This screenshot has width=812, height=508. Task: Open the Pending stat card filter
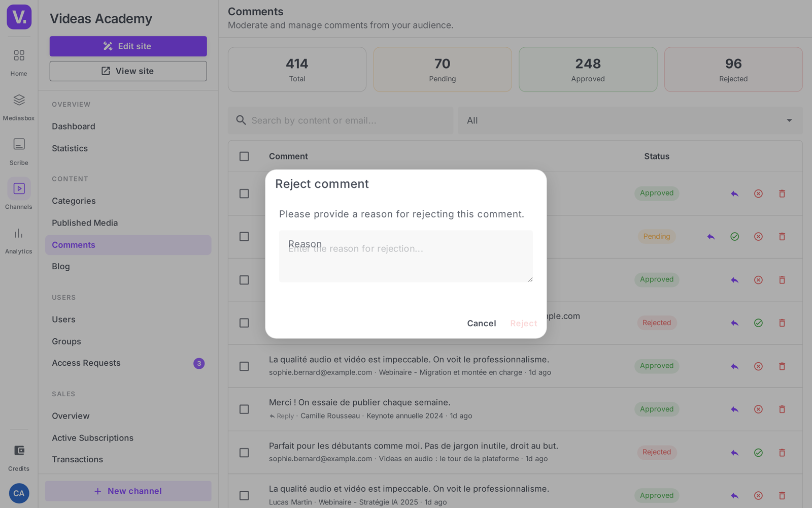[x=443, y=70]
